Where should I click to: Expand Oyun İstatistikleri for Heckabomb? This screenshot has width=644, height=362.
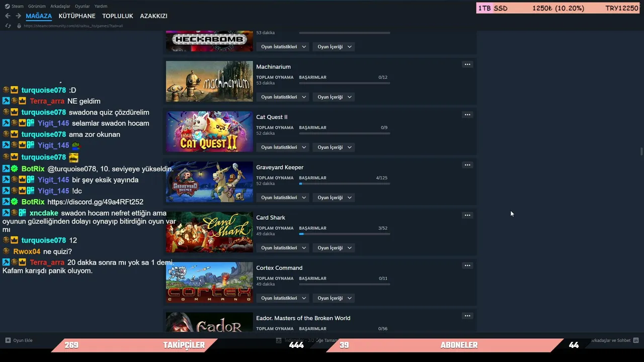point(283,47)
